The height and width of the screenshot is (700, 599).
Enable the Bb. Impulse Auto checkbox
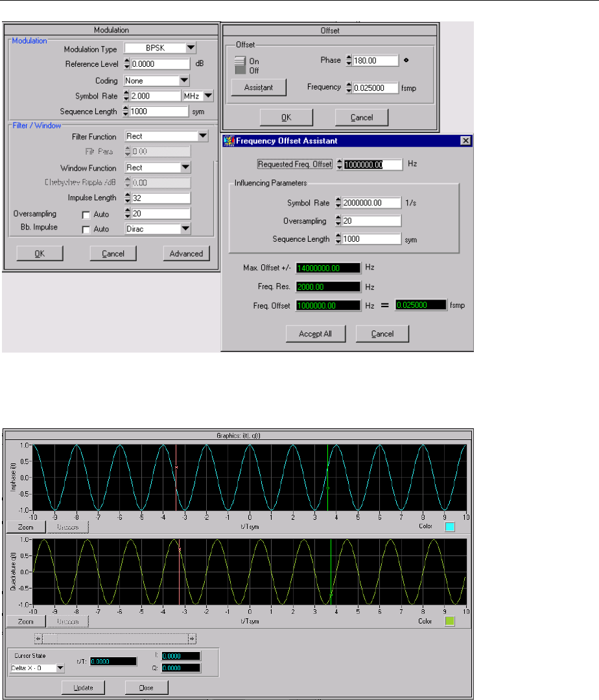tap(86, 229)
